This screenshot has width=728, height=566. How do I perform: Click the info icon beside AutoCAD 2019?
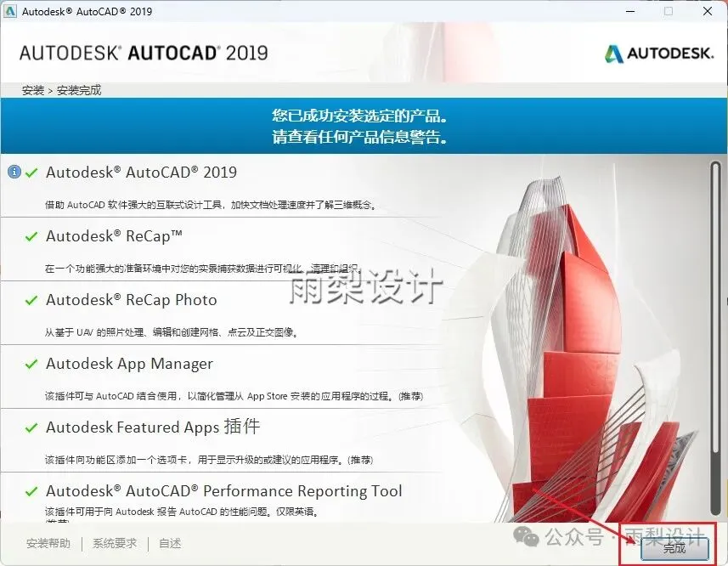click(14, 173)
